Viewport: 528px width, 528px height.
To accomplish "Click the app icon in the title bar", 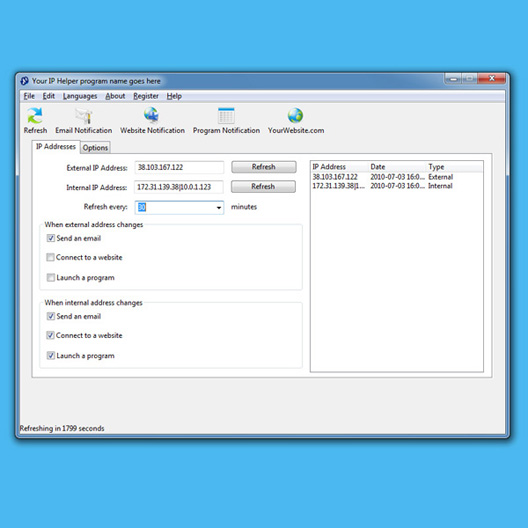I will [25, 81].
